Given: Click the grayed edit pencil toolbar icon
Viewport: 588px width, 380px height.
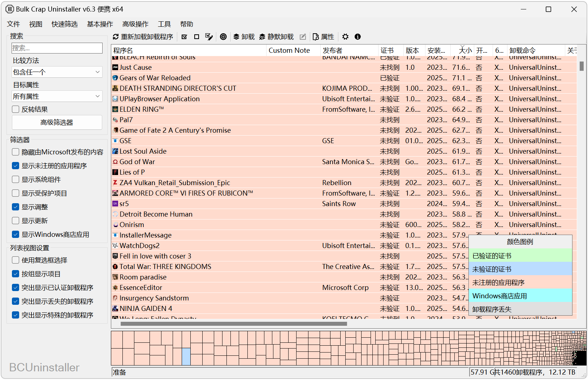Looking at the screenshot, I should pos(303,37).
